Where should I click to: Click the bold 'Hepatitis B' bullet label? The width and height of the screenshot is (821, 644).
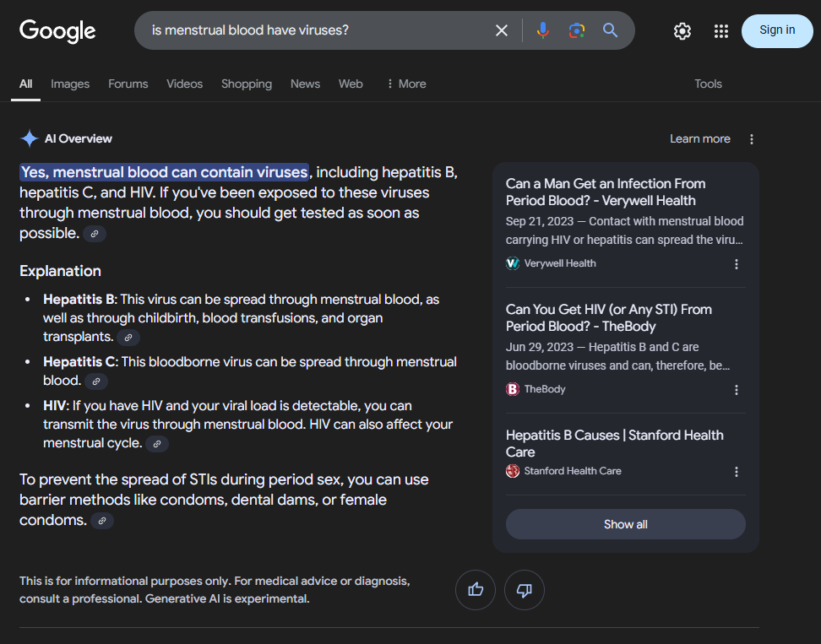pos(79,300)
